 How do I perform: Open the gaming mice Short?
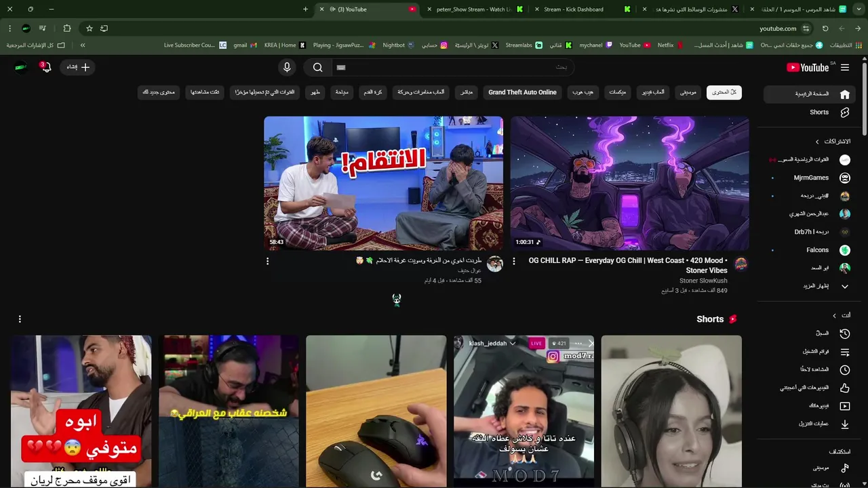[376, 411]
